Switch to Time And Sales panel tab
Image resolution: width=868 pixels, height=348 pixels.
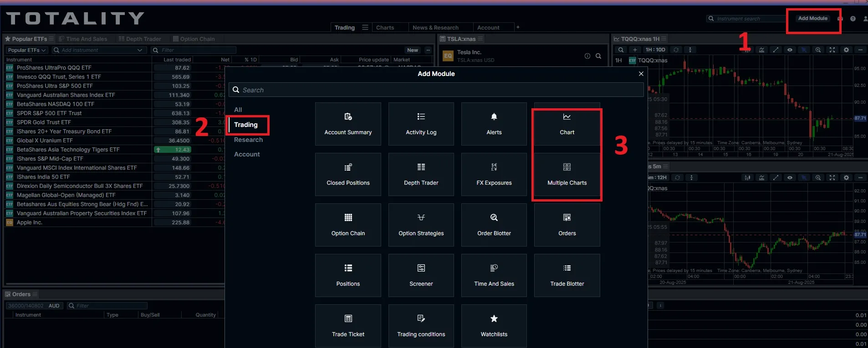point(83,39)
